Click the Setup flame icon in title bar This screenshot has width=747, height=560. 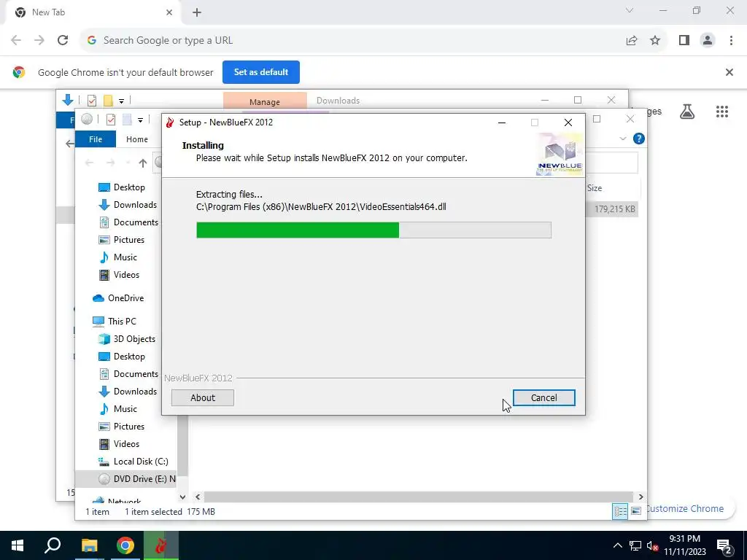170,122
